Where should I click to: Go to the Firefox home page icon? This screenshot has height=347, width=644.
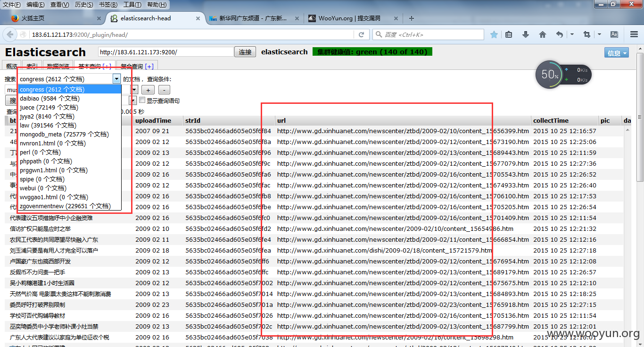point(543,34)
